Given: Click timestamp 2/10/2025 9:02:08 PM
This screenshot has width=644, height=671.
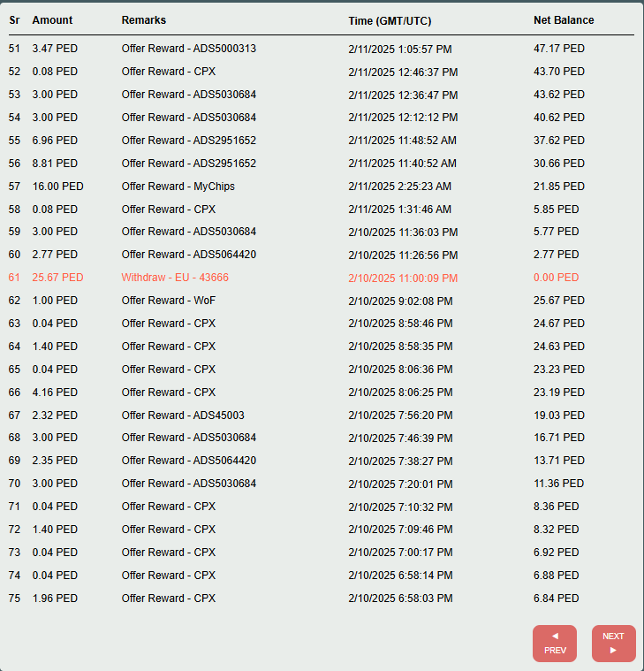Looking at the screenshot, I should pyautogui.click(x=400, y=301).
